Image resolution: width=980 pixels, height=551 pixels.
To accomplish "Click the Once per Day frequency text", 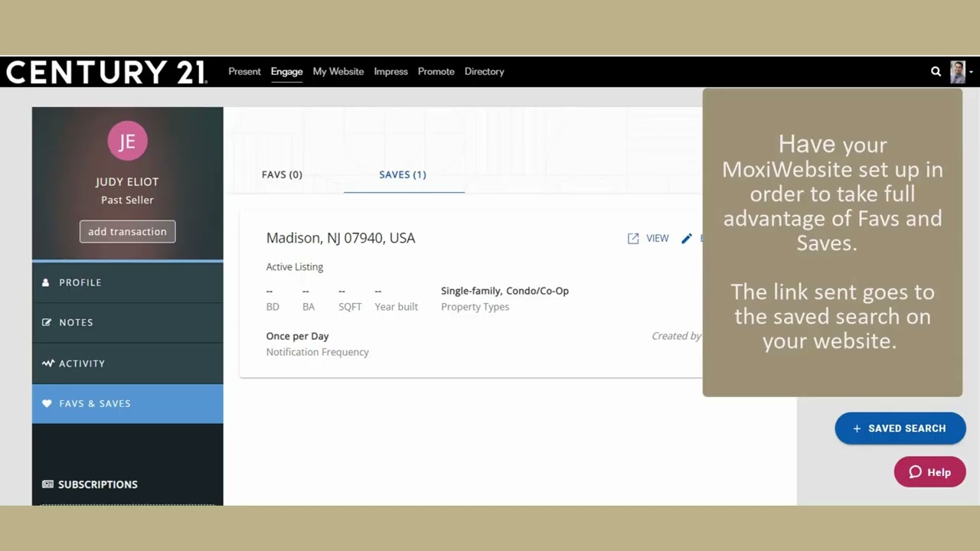I will 297,336.
